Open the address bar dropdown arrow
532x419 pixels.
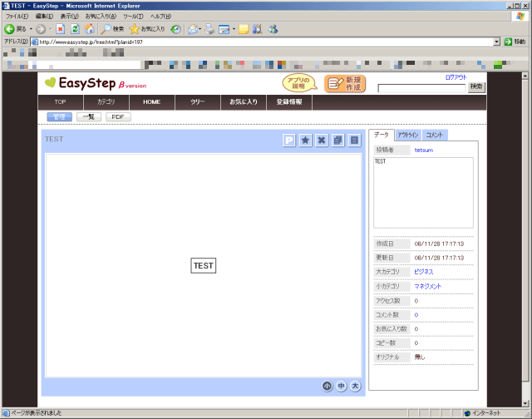pos(496,41)
